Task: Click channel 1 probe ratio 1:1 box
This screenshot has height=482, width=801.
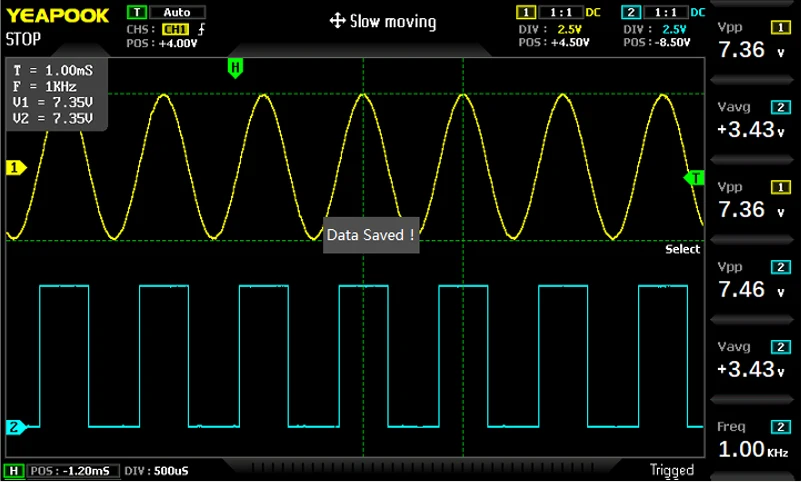Action: tap(560, 12)
